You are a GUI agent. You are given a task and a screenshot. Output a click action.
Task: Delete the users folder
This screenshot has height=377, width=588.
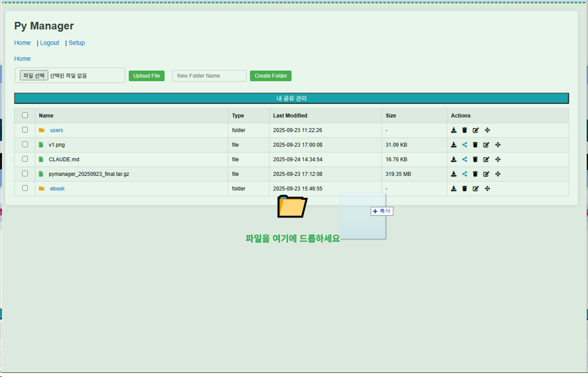point(465,130)
